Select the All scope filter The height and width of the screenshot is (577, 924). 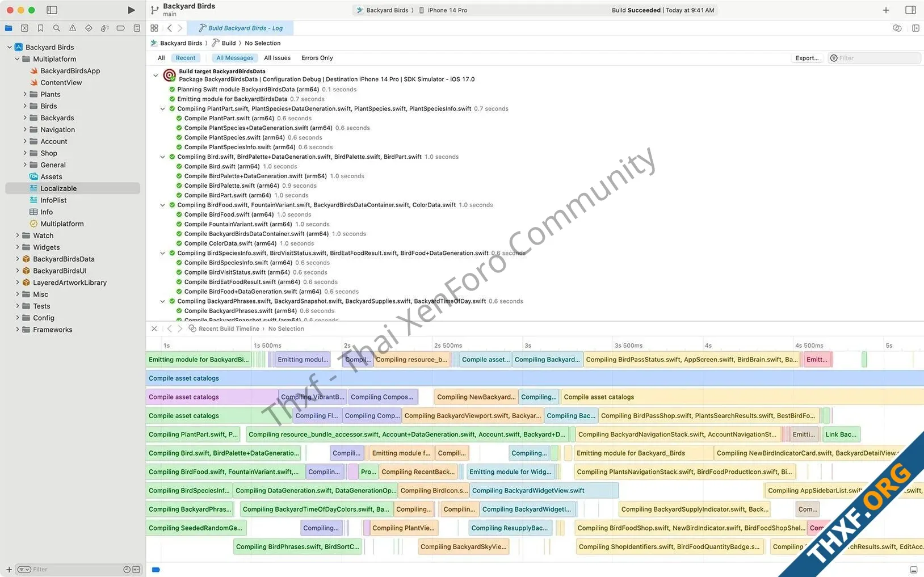tap(161, 58)
